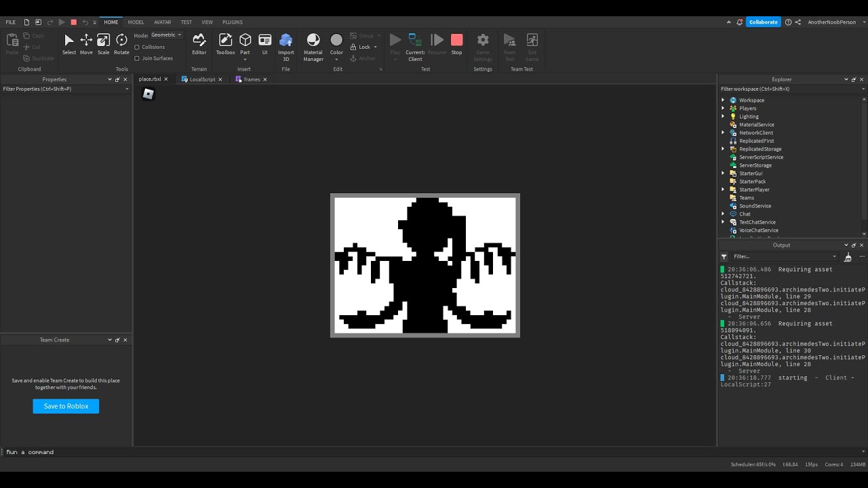Click the new file icon in quick access bar

[x=26, y=22]
